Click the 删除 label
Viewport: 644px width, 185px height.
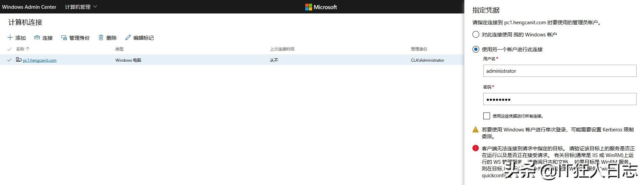(112, 38)
